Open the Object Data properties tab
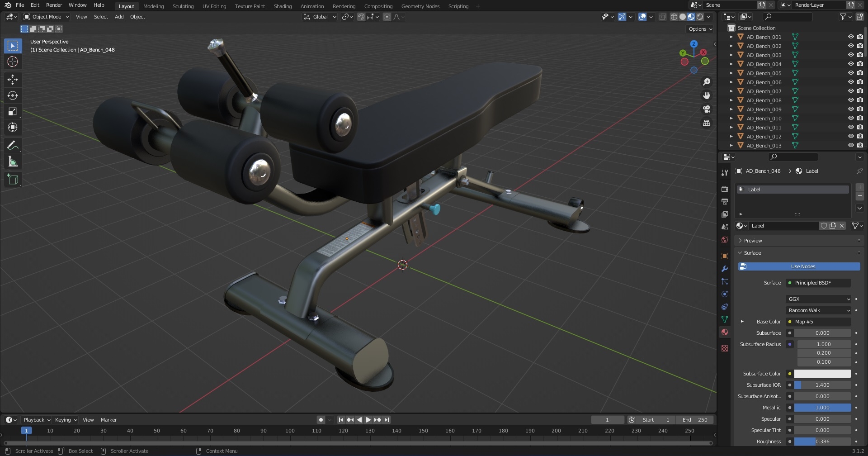868x456 pixels. pos(725,319)
